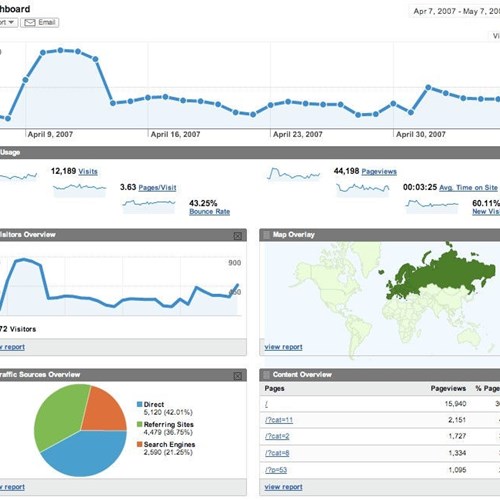The height and width of the screenshot is (500, 500).
Task: Close the Traffic Sources Overview widget
Action: [238, 376]
